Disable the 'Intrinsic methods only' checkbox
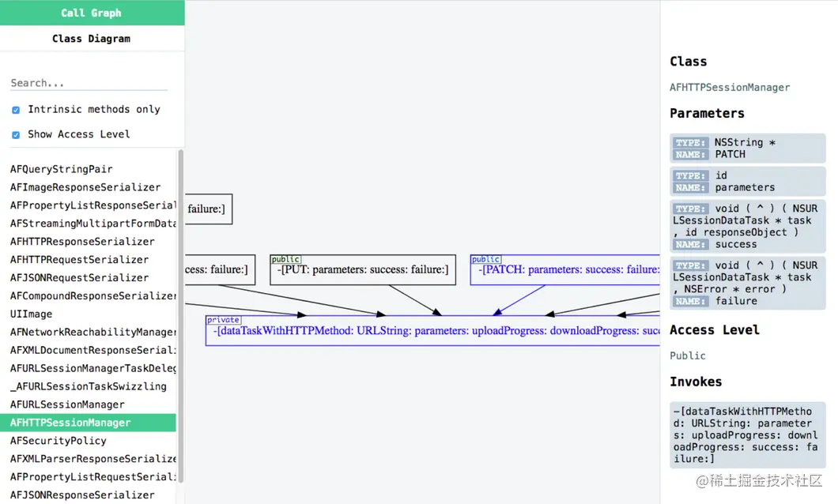 (x=16, y=109)
